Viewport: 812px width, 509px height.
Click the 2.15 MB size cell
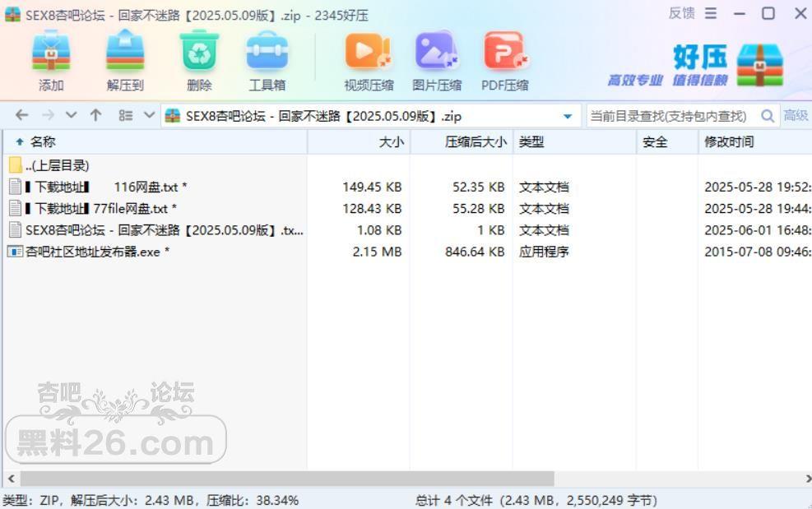(x=377, y=252)
